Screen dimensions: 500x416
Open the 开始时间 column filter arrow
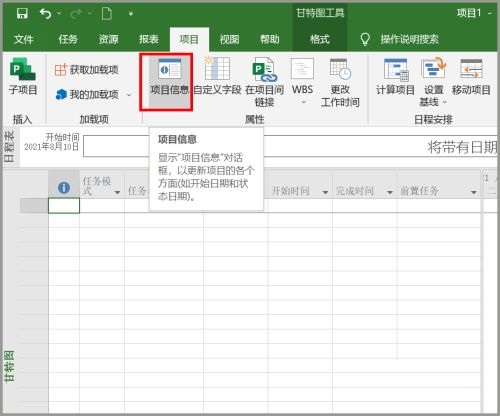point(325,192)
